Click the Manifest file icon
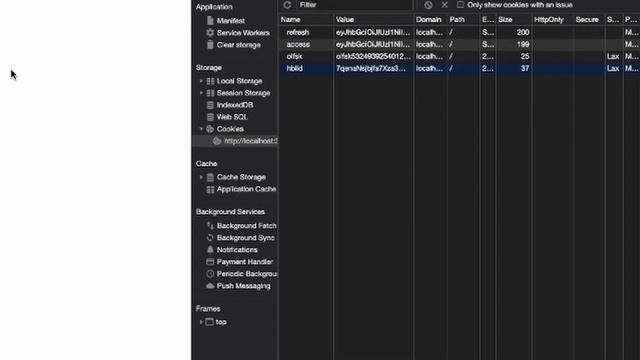This screenshot has height=360, width=640. 210,20
